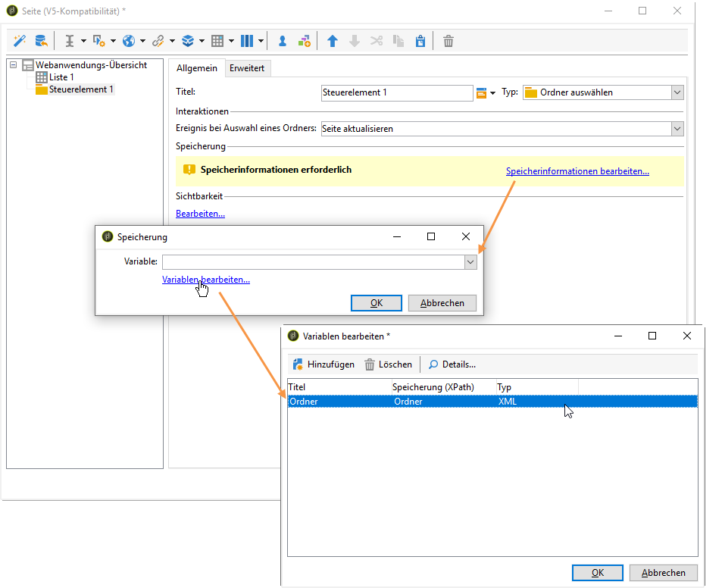Click the scissors cut icon
The width and height of the screenshot is (722, 588).
pos(377,41)
